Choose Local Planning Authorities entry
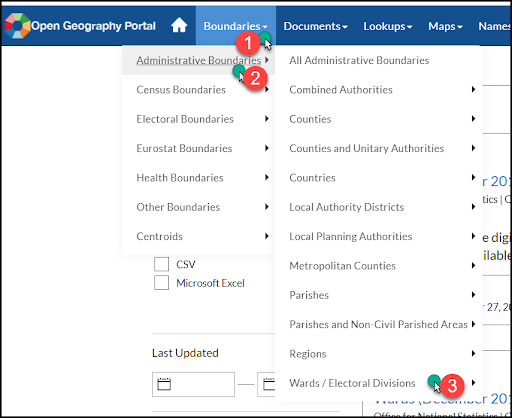The height and width of the screenshot is (418, 512). coord(379,236)
